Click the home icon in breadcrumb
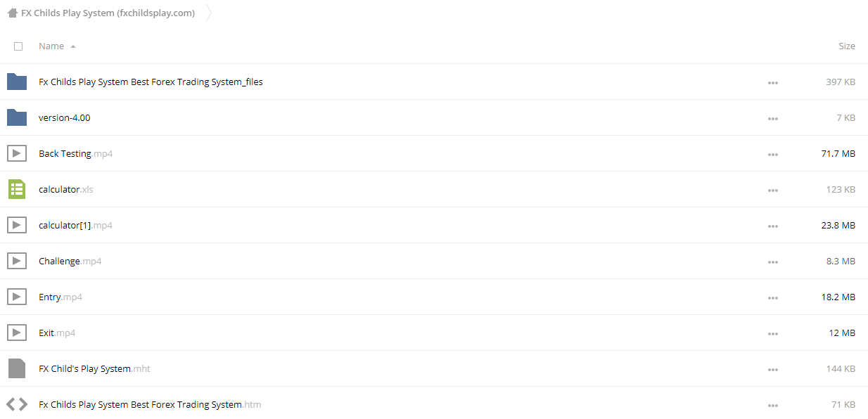This screenshot has width=868, height=419. click(13, 13)
